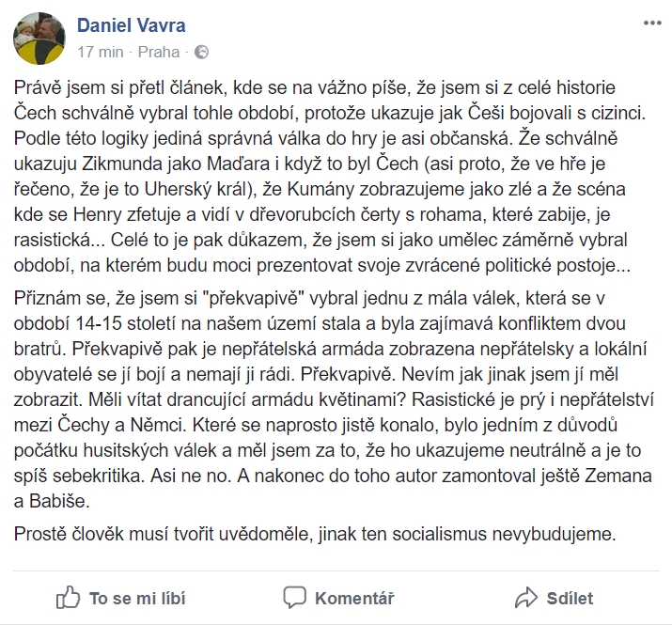Click the Sdílet button label

[x=570, y=599]
